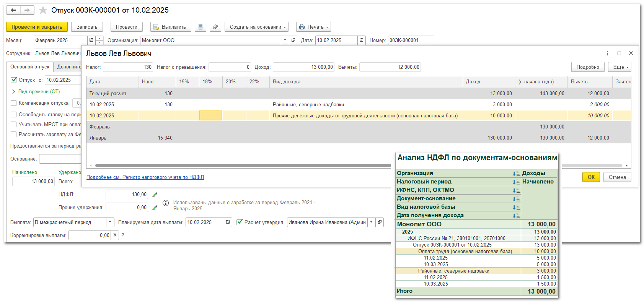The image size is (644, 302).
Task: Enable the Компенсация отпуска checkbox
Action: click(x=14, y=103)
